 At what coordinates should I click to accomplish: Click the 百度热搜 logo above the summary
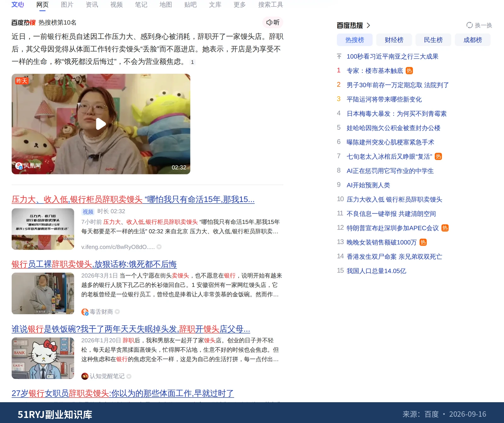pos(23,23)
